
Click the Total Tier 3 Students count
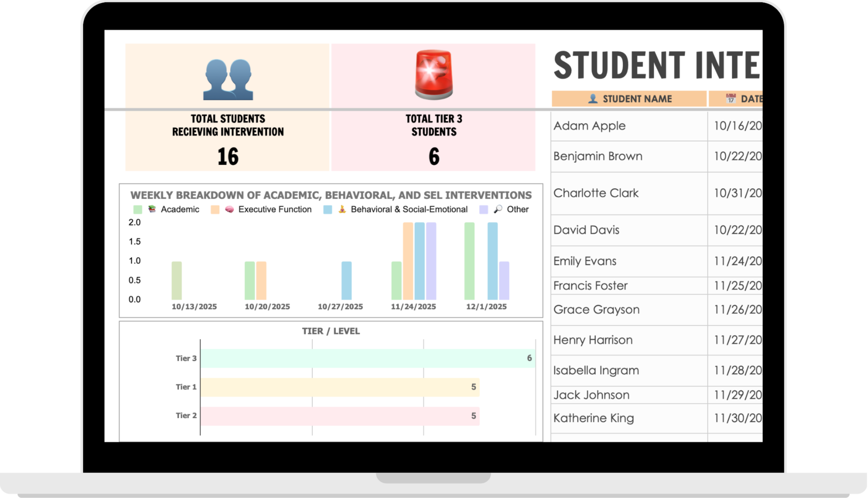[x=434, y=157]
